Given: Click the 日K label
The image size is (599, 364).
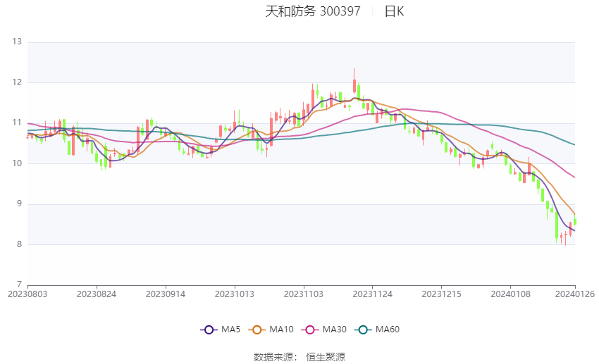Looking at the screenshot, I should (394, 11).
